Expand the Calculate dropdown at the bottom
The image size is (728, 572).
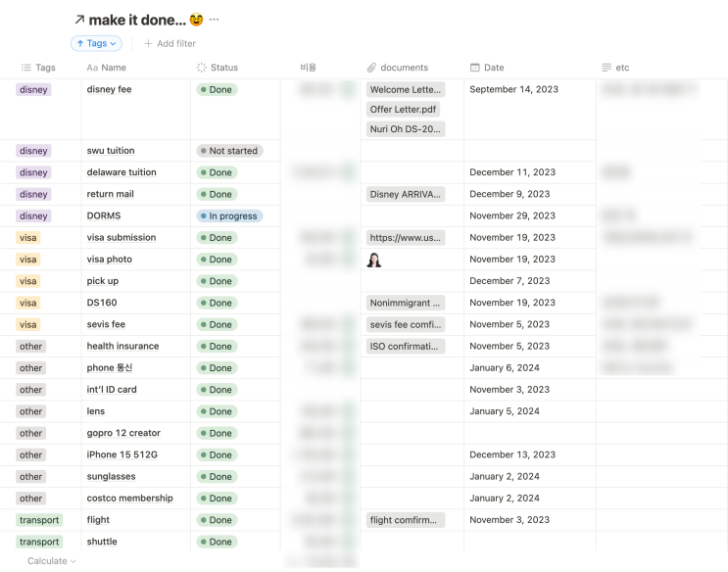click(51, 561)
